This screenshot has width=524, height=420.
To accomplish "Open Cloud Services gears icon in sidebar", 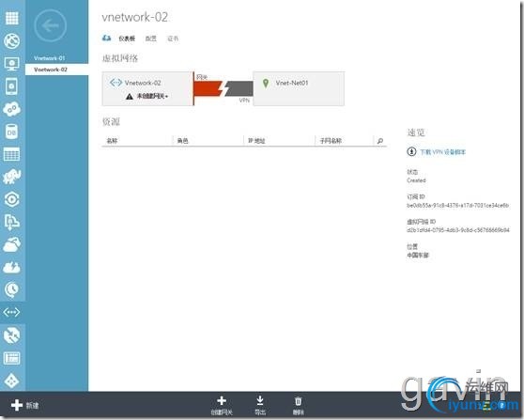I will [x=11, y=109].
